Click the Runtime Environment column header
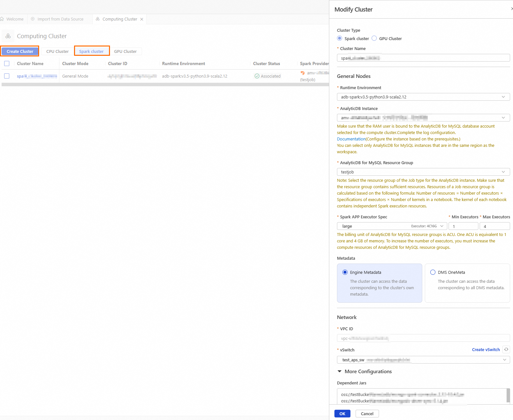The height and width of the screenshot is (420, 513). tap(183, 63)
